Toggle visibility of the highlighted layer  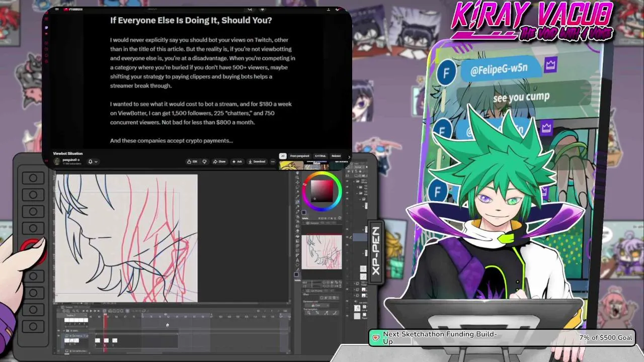(347, 237)
